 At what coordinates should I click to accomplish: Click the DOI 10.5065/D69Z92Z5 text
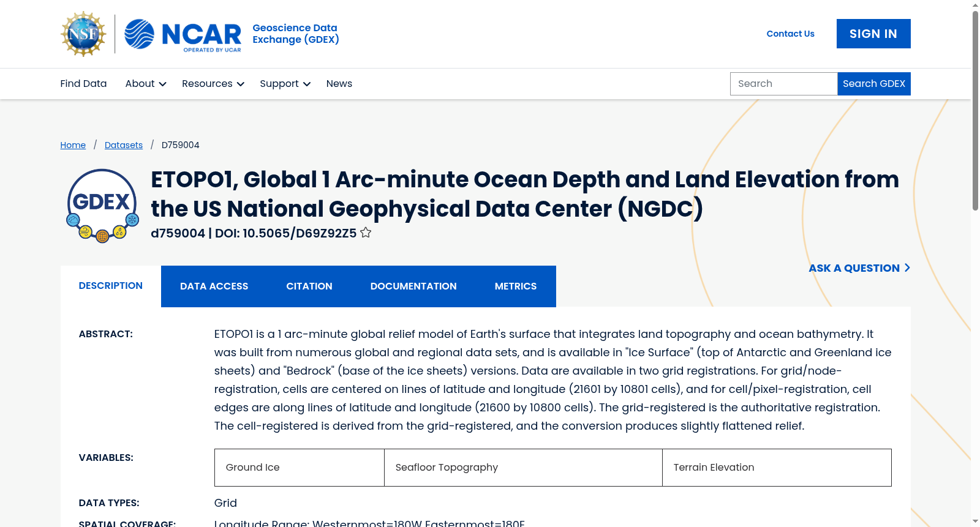(x=285, y=233)
